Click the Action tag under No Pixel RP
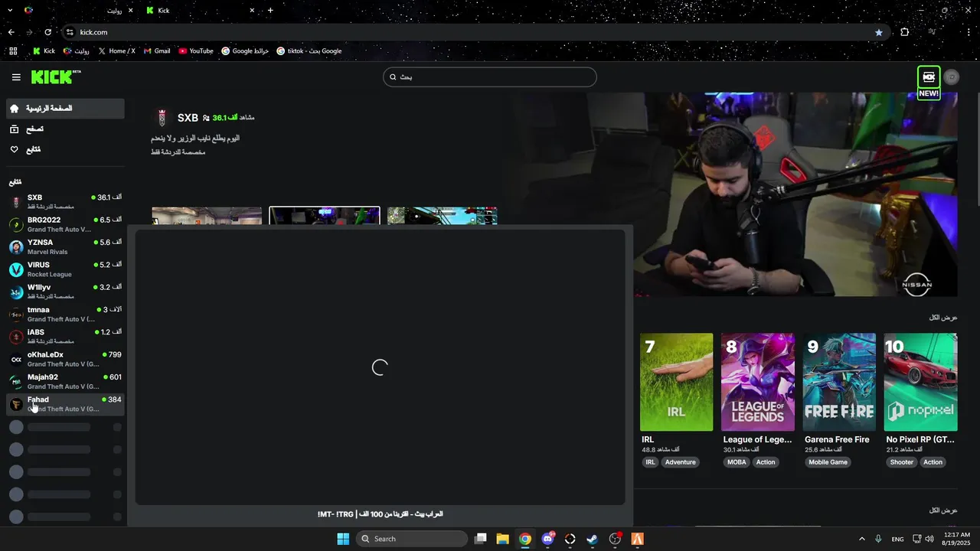Image resolution: width=980 pixels, height=551 pixels. 933,462
